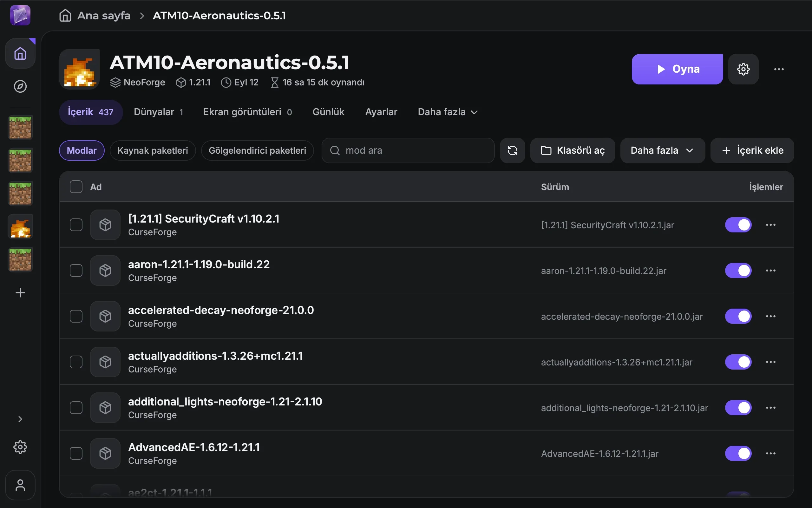Image resolution: width=812 pixels, height=508 pixels.
Task: Expand the sidebar with the chevron arrow
Action: coord(20,419)
